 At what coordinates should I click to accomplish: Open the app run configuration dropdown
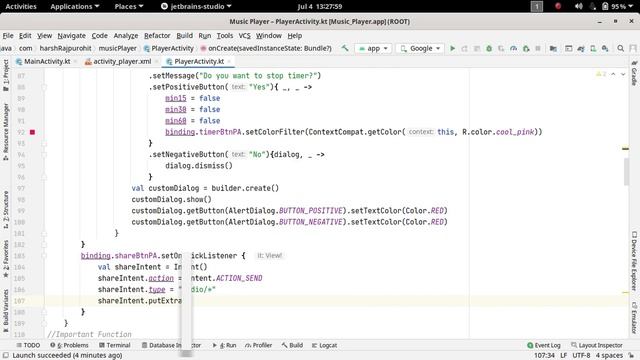(373, 48)
